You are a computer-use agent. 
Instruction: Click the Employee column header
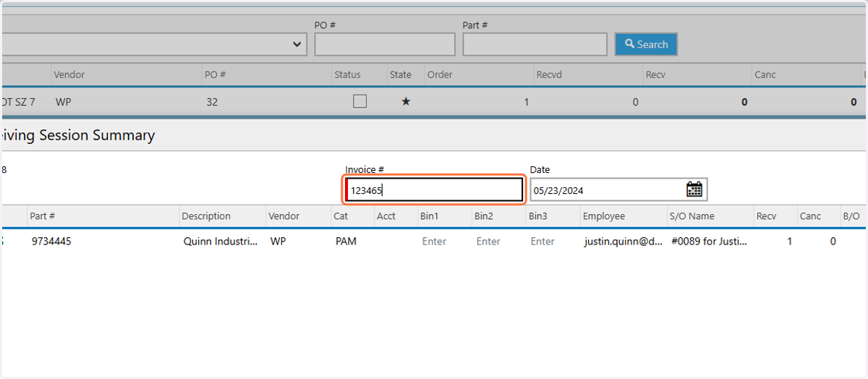pos(604,216)
